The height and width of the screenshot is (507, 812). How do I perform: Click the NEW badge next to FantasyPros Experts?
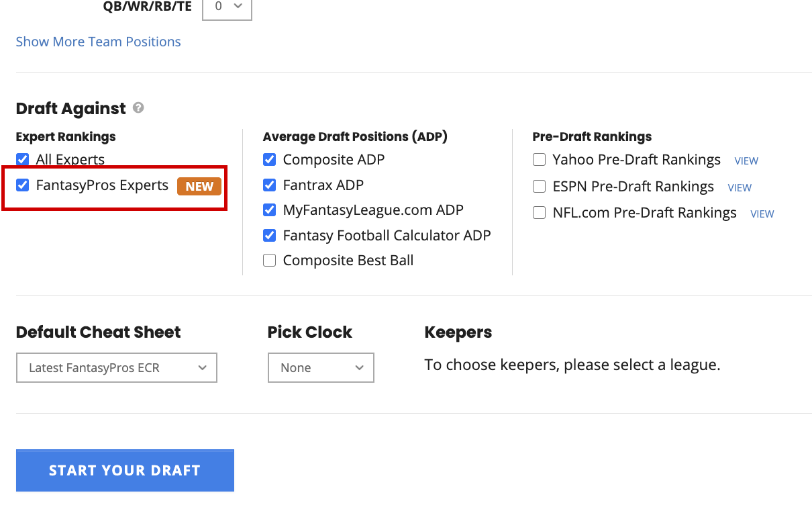(199, 187)
